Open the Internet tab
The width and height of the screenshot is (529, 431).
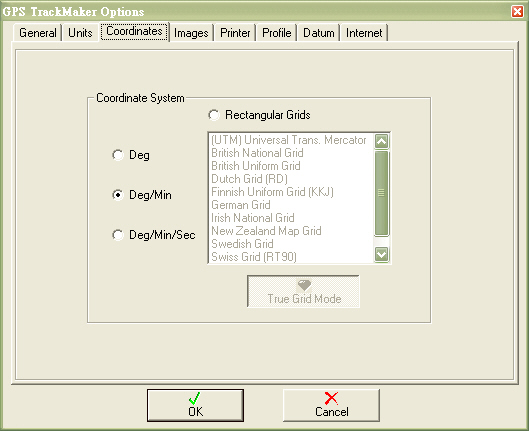tap(364, 33)
